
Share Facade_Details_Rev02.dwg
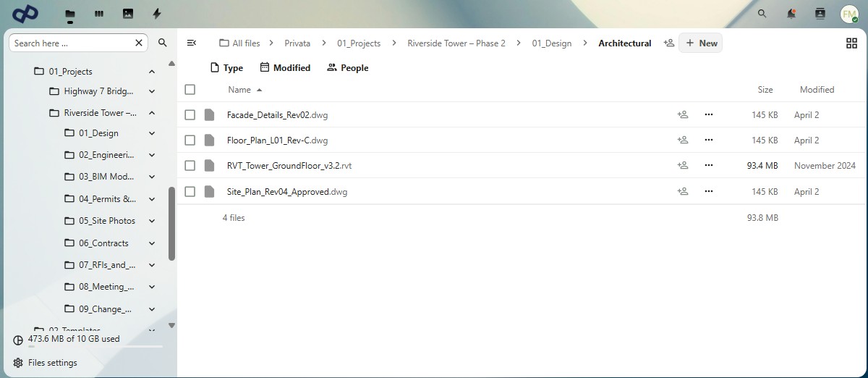[683, 114]
